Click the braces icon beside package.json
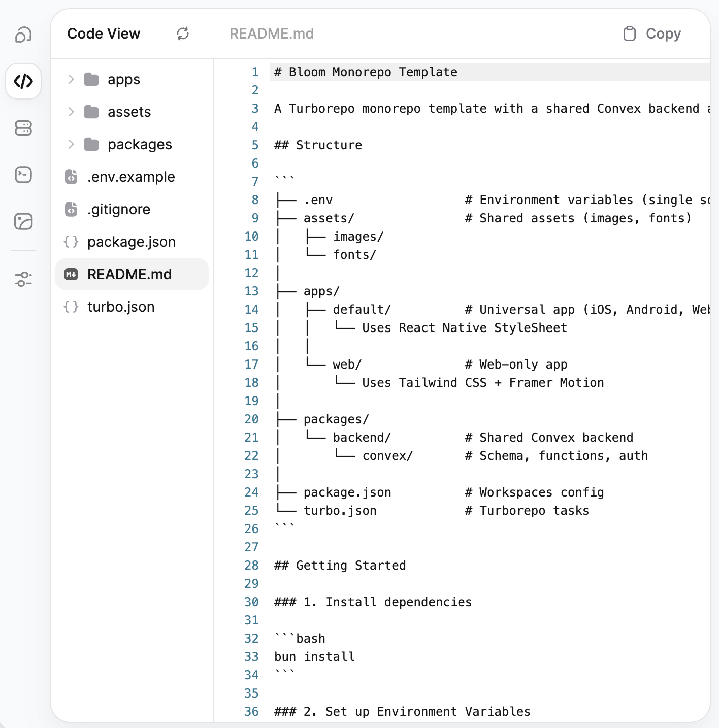The image size is (719, 728). pyautogui.click(x=71, y=242)
